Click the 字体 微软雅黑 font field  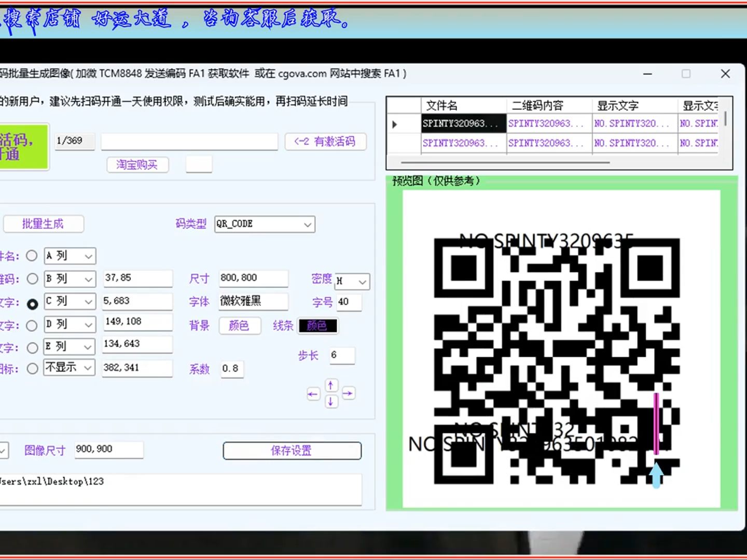pyautogui.click(x=253, y=301)
